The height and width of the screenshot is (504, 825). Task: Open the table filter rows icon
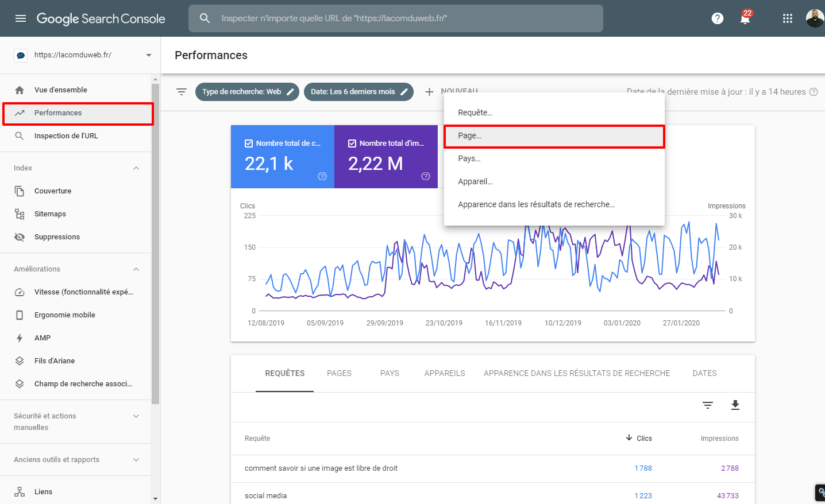pos(708,405)
